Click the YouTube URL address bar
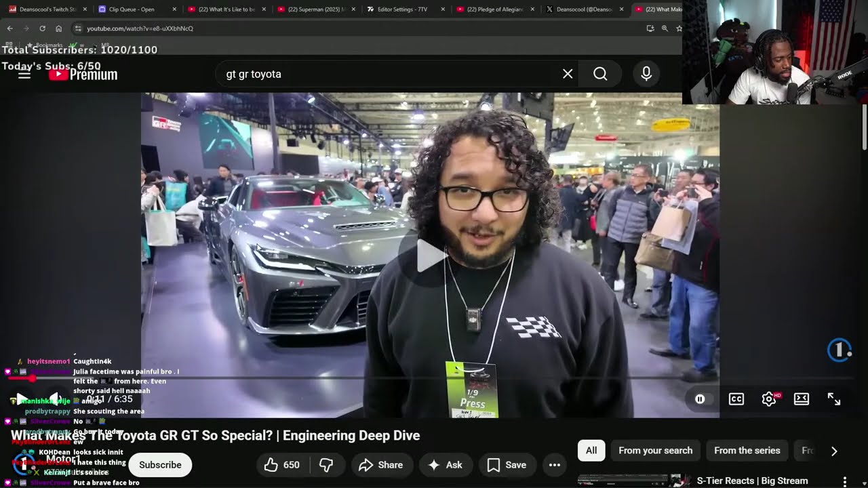This screenshot has height=488, width=868. 359,28
